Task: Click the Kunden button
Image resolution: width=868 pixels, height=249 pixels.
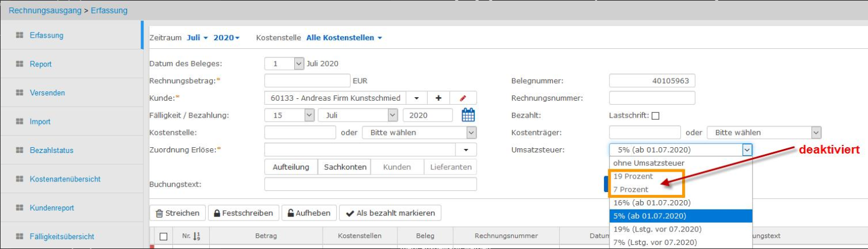Action: coord(397,167)
